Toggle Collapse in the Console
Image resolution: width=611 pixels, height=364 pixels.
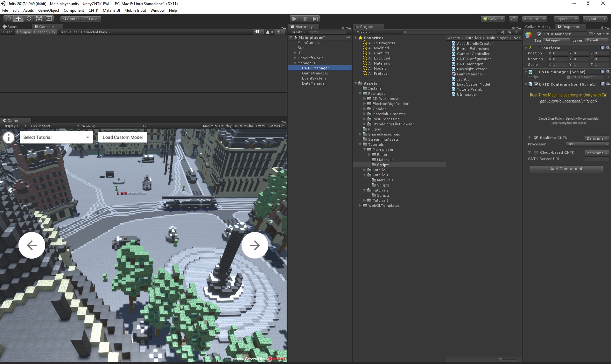[24, 32]
